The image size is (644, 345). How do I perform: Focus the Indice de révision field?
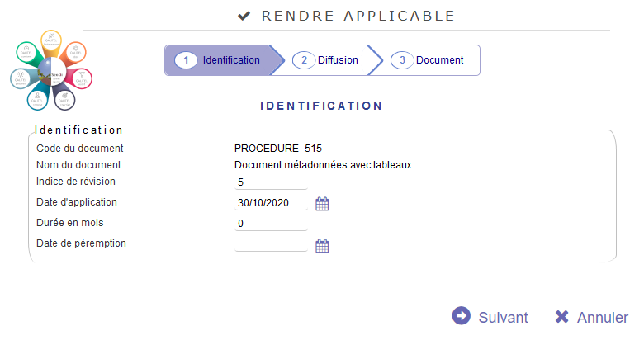click(271, 182)
